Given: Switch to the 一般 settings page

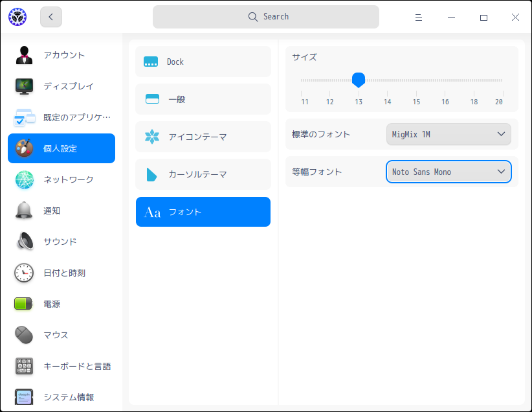Looking at the screenshot, I should (203, 99).
